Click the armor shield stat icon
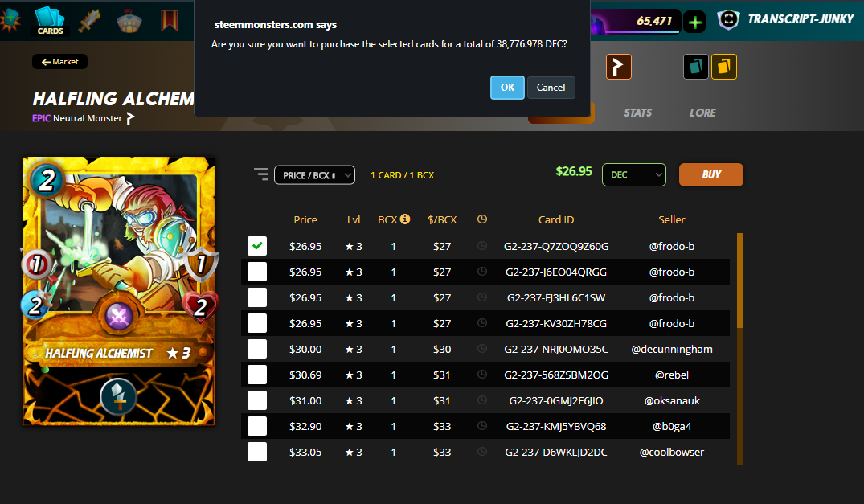Viewport: 864px width, 504px height. click(x=201, y=264)
